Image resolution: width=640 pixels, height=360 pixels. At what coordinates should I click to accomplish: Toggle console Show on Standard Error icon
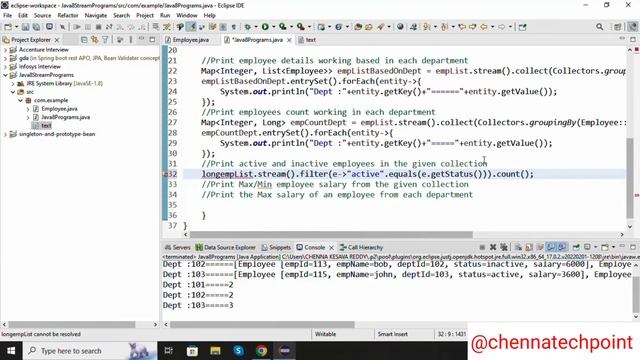click(562, 247)
